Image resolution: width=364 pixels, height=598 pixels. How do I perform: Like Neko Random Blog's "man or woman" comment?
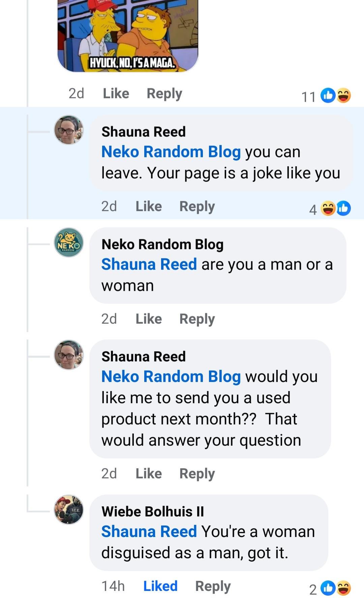coord(148,319)
